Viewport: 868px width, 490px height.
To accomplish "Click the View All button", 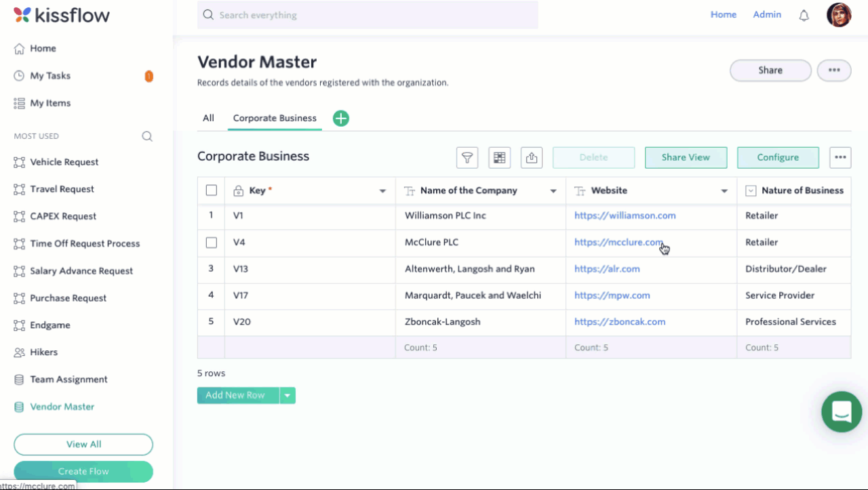I will point(83,445).
